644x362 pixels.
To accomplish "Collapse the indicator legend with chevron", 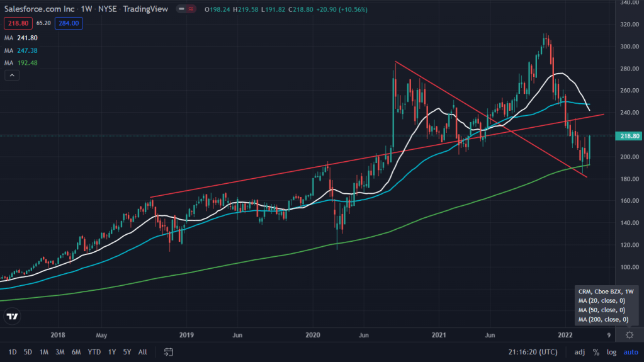I will click(x=11, y=75).
